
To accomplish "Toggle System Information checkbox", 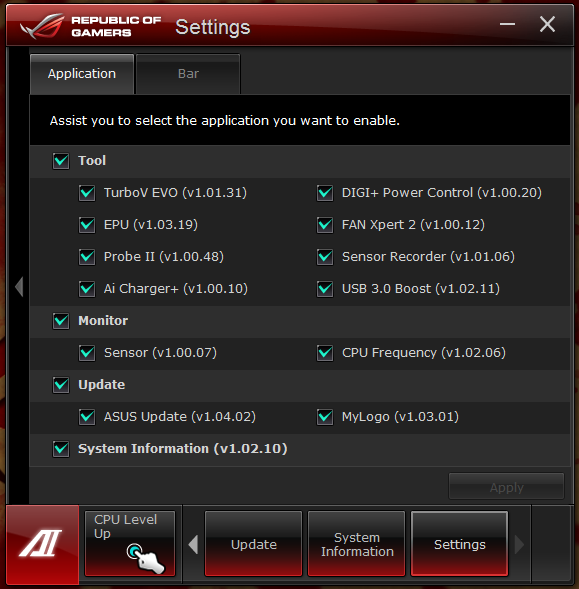I will [x=61, y=449].
